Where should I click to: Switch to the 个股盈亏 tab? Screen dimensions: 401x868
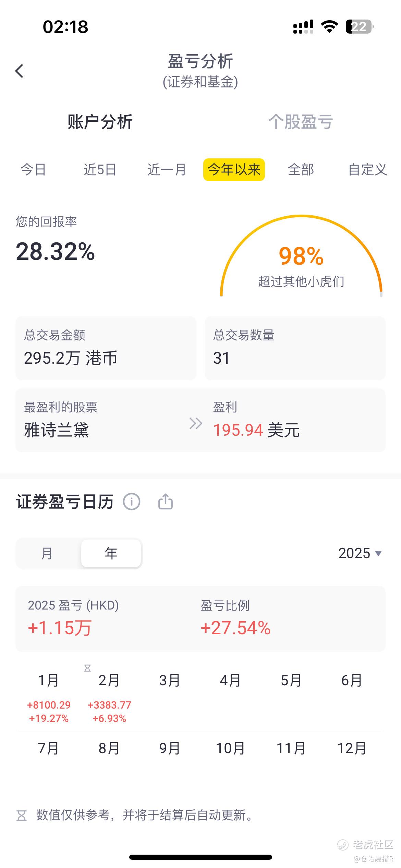pos(301,122)
